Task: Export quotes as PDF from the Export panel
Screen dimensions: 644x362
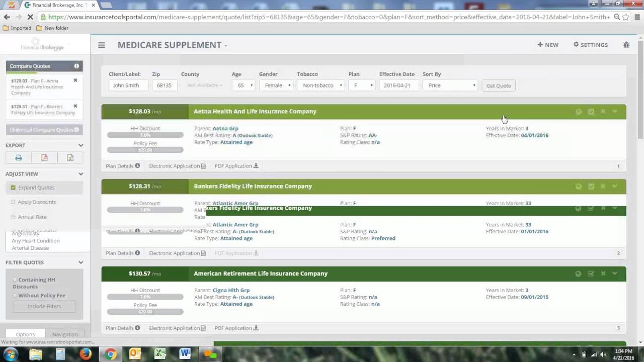Action: point(44,158)
